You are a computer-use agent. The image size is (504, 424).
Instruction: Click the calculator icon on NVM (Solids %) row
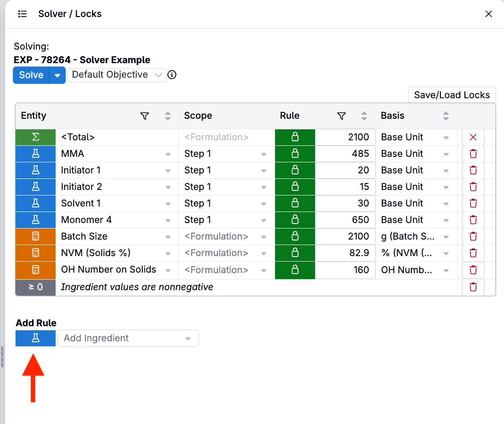coord(36,253)
